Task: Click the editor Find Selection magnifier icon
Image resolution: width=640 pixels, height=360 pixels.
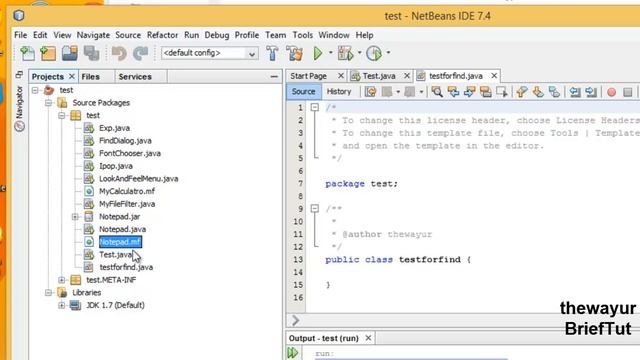Action: click(x=437, y=91)
